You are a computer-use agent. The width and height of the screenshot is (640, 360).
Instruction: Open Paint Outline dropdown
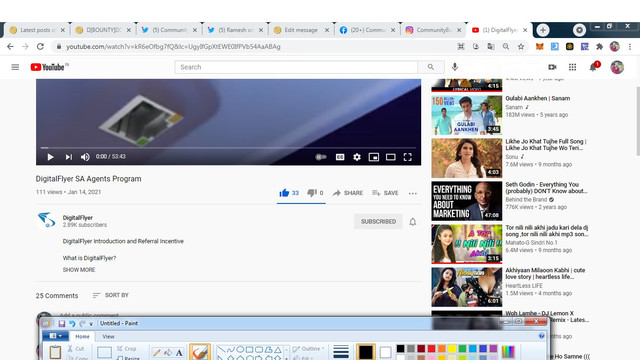[309, 349]
